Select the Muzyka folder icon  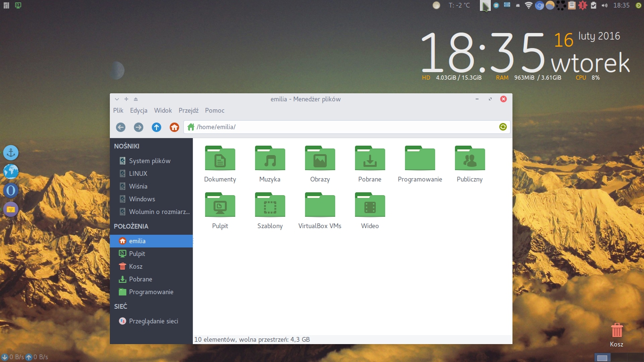point(270,159)
